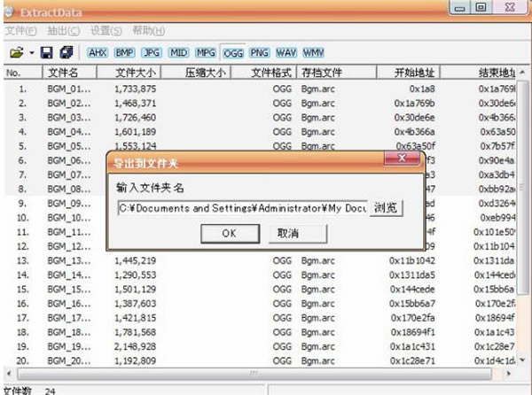Toggle the WMV format filter
This screenshot has width=532, height=395.
[x=313, y=52]
